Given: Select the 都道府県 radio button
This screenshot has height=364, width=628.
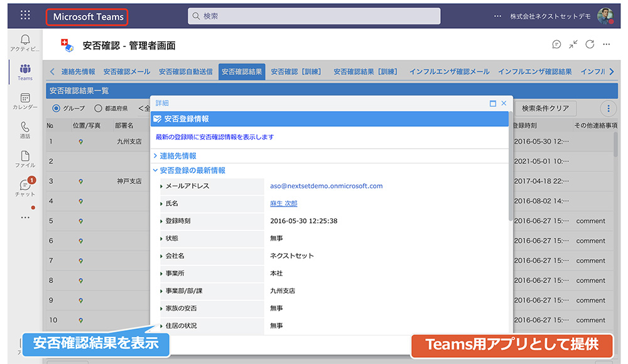Looking at the screenshot, I should pos(98,108).
